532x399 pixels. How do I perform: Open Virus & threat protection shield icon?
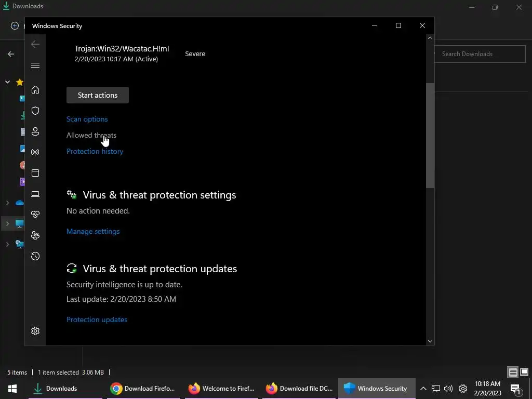click(x=35, y=111)
